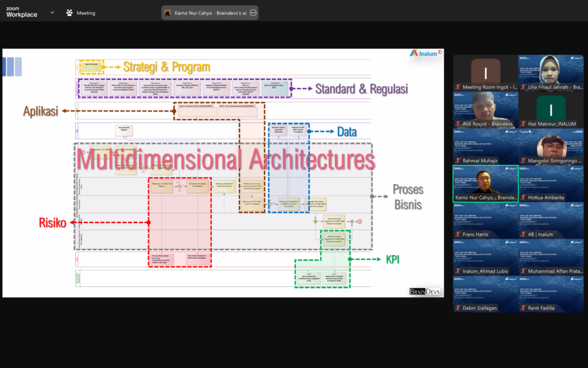
Task: Click muted mic icon on Lina Finaul Jannah
Action: click(x=523, y=87)
